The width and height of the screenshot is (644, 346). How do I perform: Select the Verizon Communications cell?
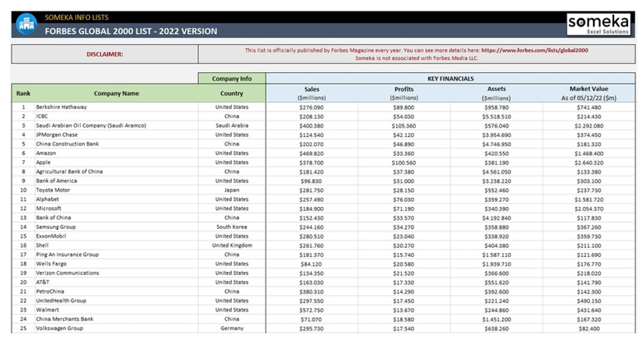point(116,273)
